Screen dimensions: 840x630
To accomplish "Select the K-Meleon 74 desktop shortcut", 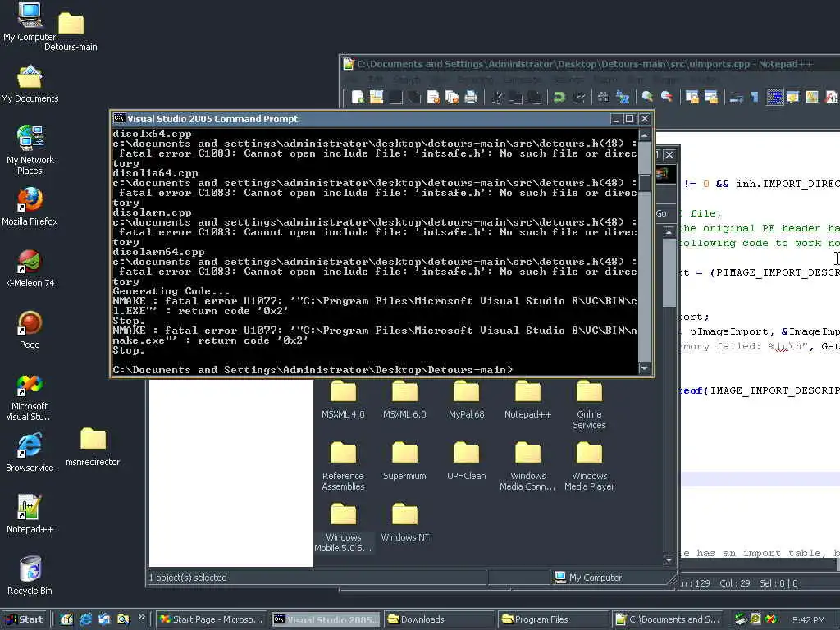I will pyautogui.click(x=30, y=268).
